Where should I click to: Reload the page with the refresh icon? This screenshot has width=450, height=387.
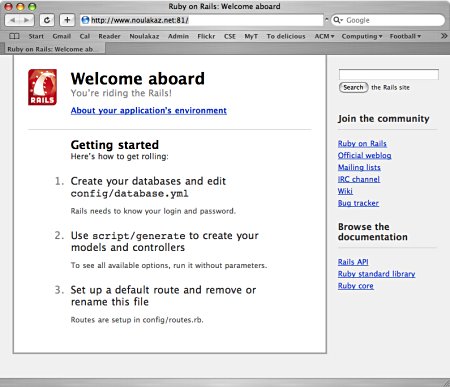coord(47,20)
